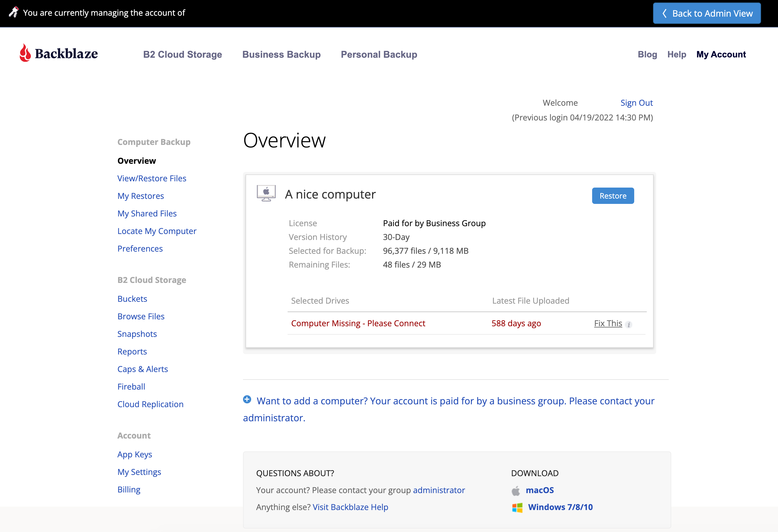Screen dimensions: 778x532
Task: Sign Out of the account
Action: point(636,103)
